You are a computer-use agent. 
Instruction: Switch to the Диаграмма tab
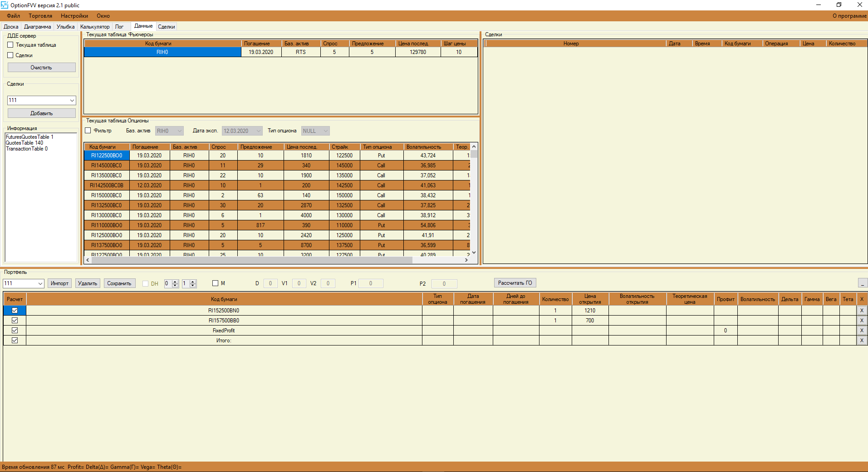point(37,27)
